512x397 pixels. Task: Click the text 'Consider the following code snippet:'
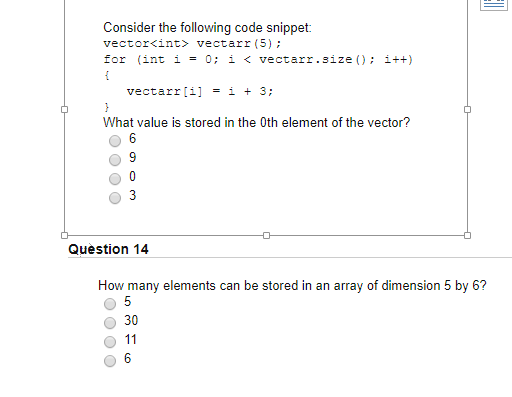(207, 28)
